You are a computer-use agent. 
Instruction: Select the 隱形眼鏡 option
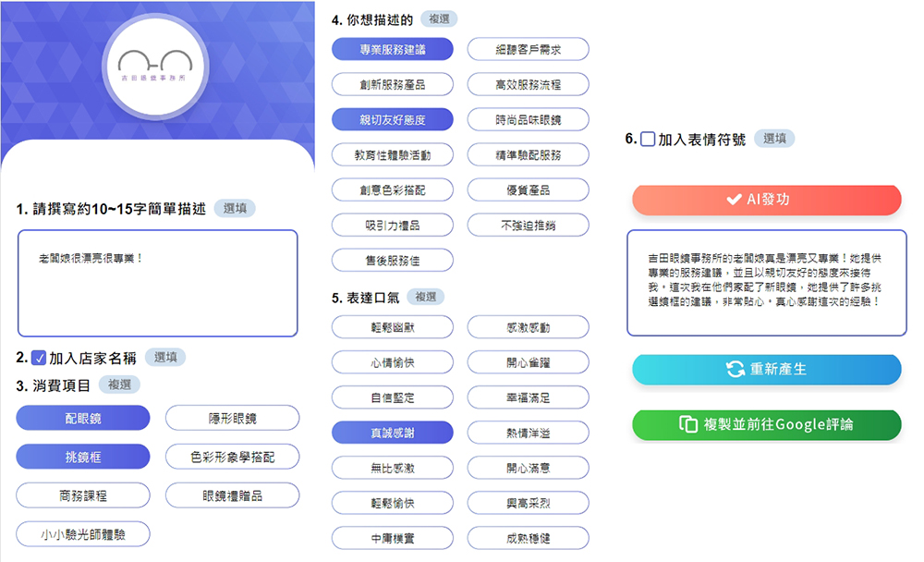coord(233,418)
